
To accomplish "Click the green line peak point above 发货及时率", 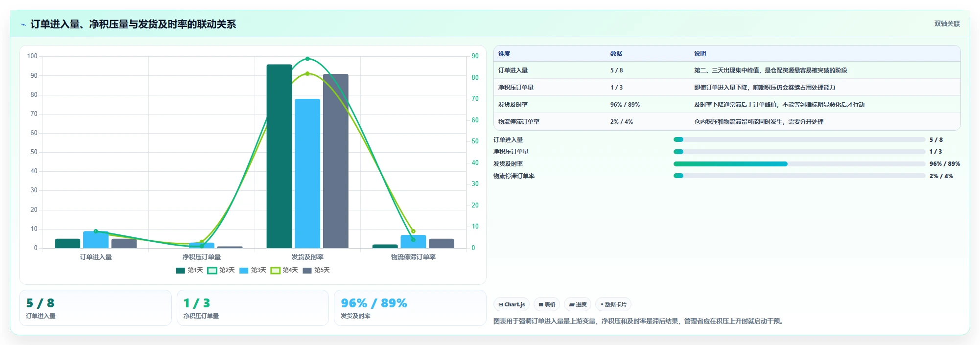I will 307,59.
